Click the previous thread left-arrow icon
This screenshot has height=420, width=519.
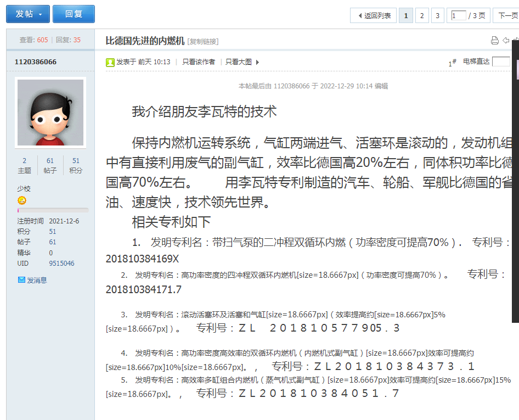[x=506, y=41]
